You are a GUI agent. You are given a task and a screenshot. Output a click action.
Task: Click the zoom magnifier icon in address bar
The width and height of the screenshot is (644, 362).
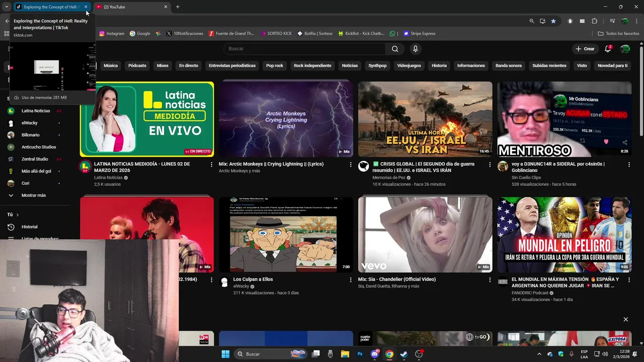532,21
